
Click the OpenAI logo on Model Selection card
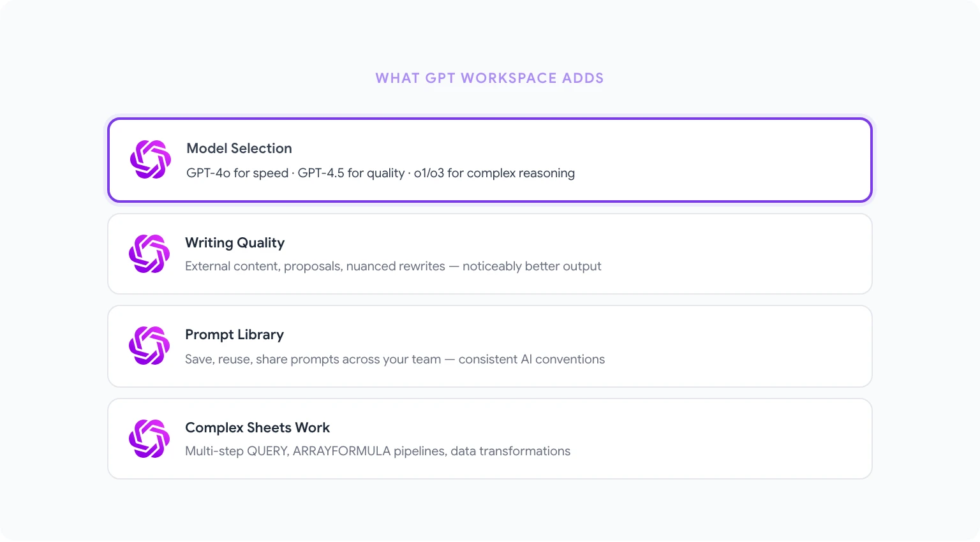click(149, 159)
